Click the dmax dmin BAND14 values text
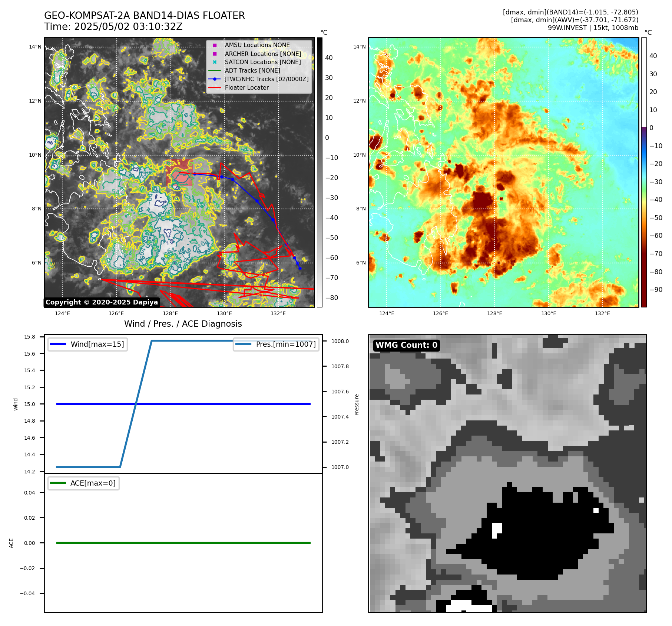This screenshot has height=626, width=672. click(570, 12)
